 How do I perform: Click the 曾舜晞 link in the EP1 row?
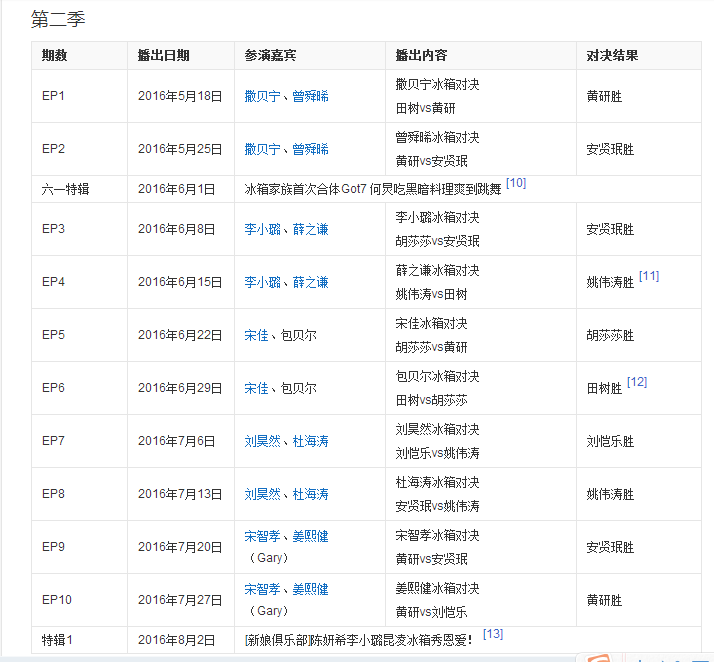(x=310, y=96)
